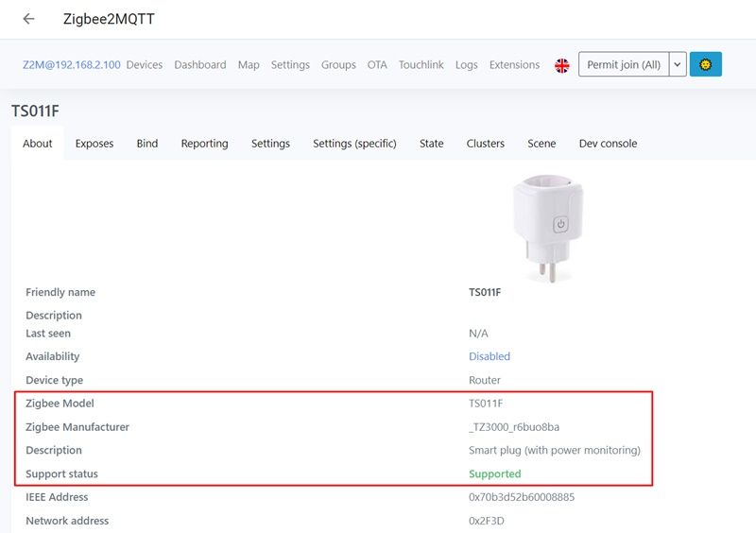Screen dimensions: 756x533
Task: Open the Settings (specific) tab
Action: coord(354,144)
